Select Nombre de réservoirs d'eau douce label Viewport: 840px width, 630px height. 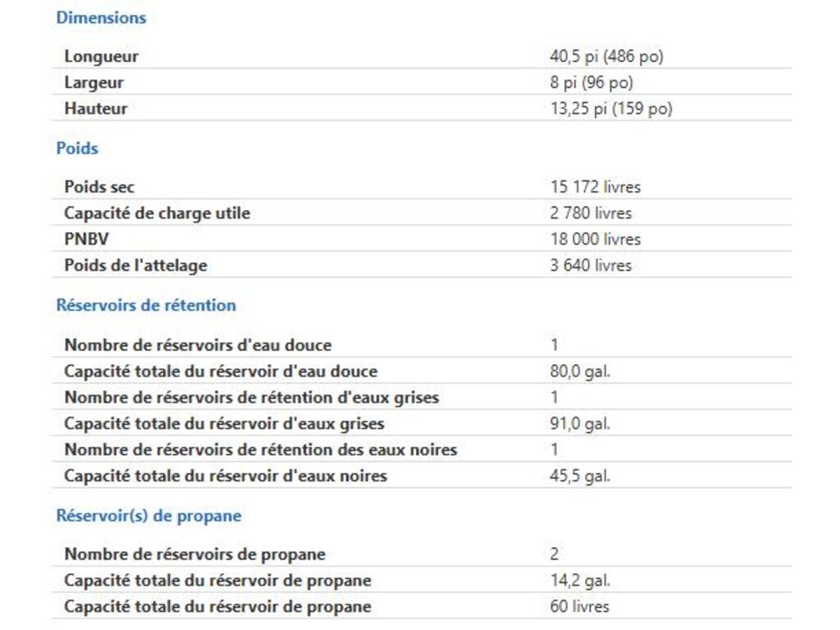tap(198, 345)
